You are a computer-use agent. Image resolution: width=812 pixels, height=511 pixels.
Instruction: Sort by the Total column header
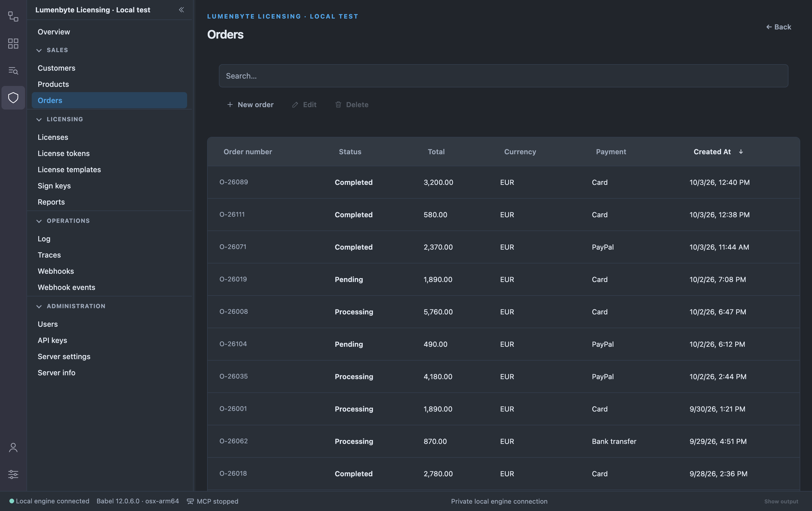(436, 152)
